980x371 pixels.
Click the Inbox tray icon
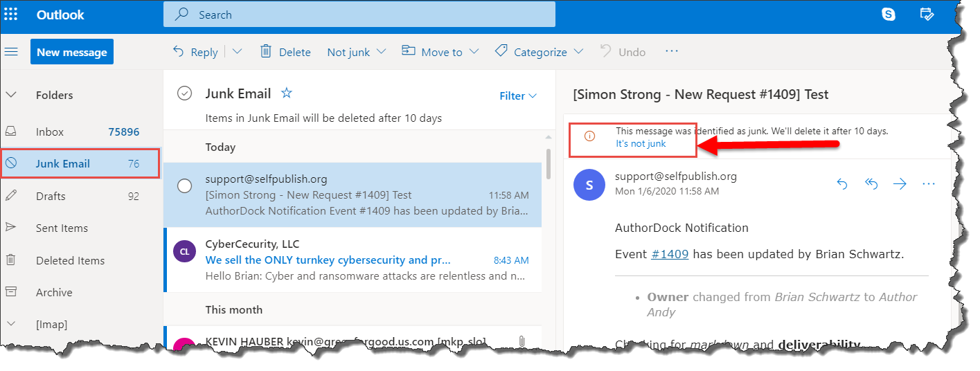coord(11,132)
